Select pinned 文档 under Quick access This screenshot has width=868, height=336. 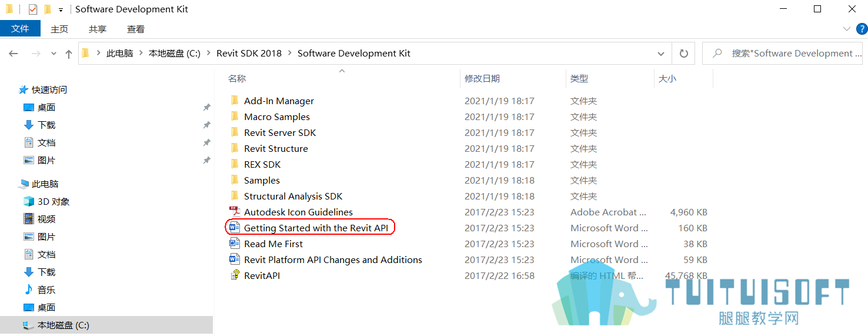(x=46, y=143)
